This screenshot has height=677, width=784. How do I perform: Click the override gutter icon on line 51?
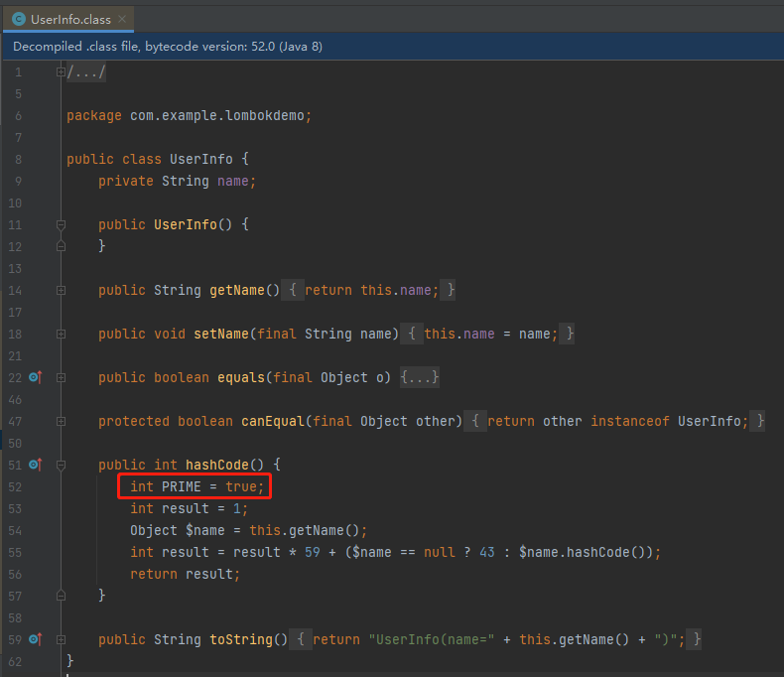pyautogui.click(x=35, y=465)
